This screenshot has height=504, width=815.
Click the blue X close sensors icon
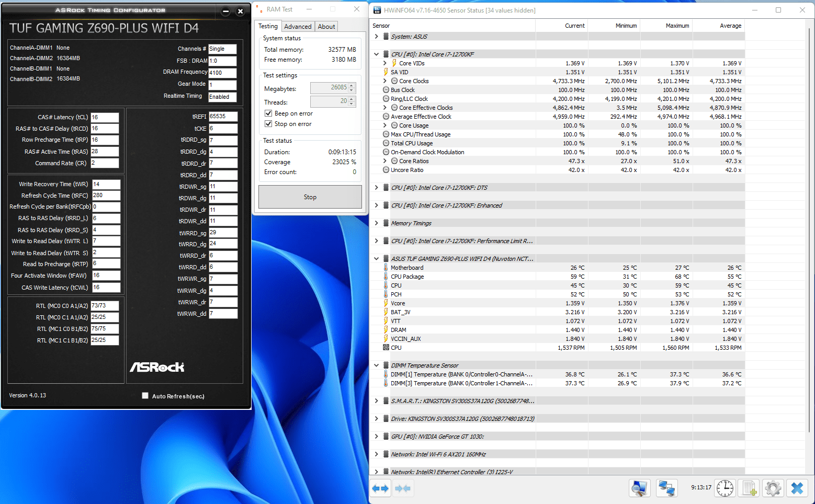tap(797, 488)
